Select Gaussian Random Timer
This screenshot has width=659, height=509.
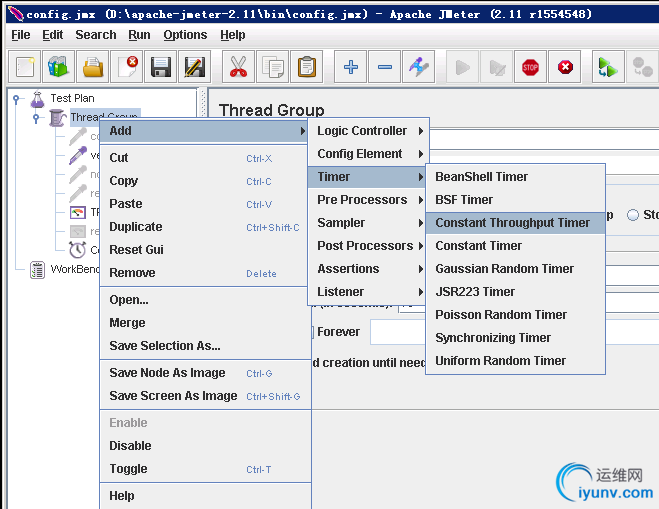click(515, 269)
